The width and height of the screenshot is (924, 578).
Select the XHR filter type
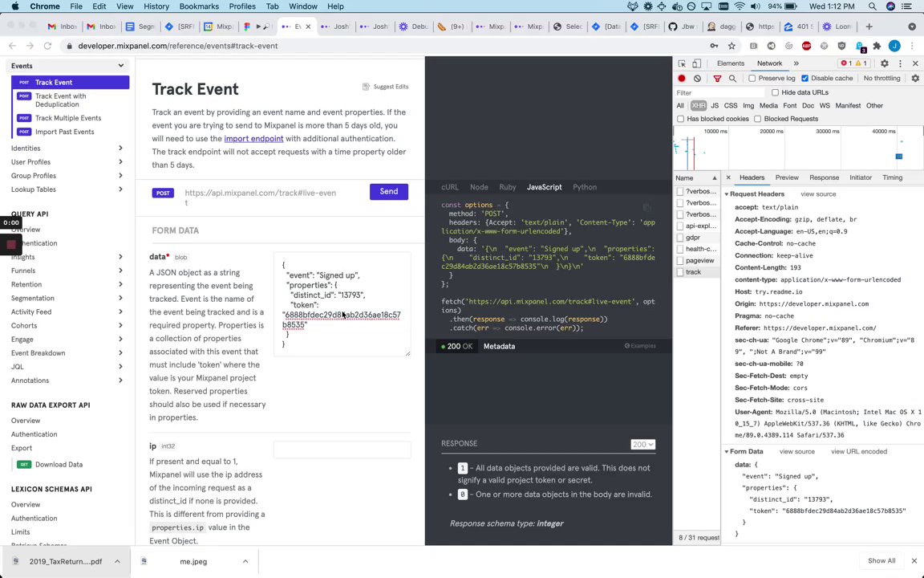[699, 106]
